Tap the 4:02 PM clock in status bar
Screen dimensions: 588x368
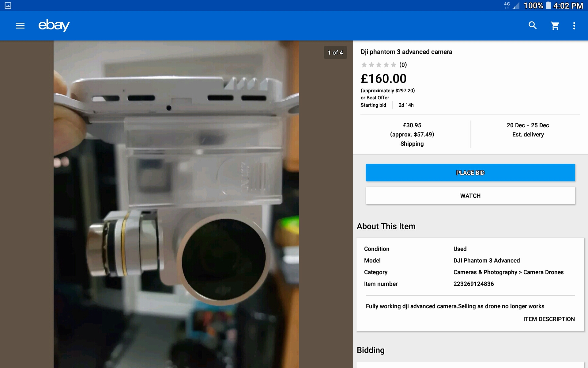pyautogui.click(x=568, y=6)
